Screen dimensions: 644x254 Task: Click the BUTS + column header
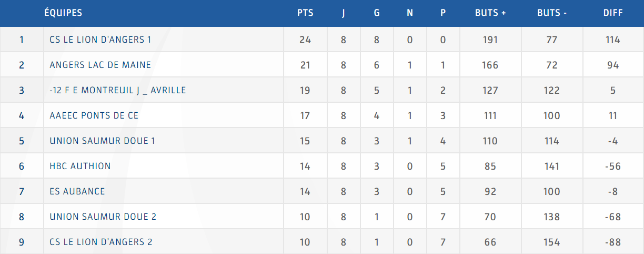[490, 13]
